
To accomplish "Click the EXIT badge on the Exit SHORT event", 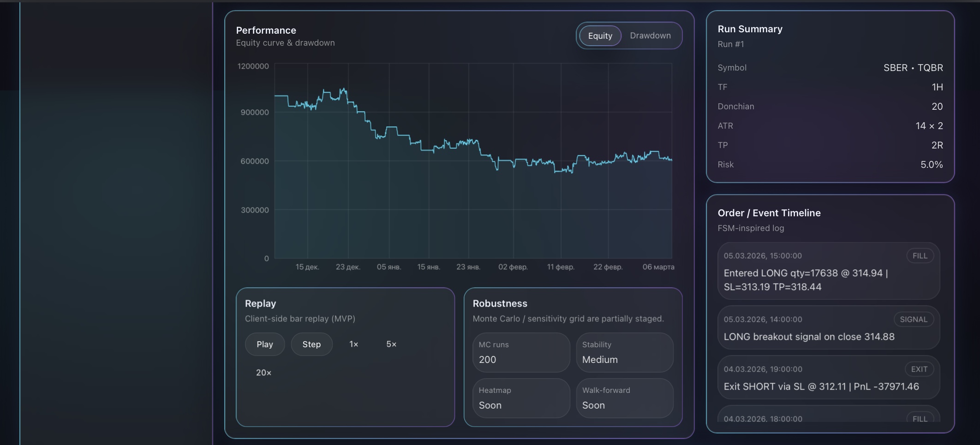I will point(919,369).
